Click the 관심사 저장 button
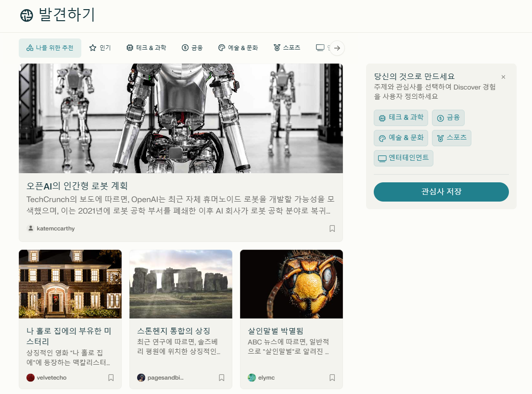532x394 pixels. (x=441, y=191)
